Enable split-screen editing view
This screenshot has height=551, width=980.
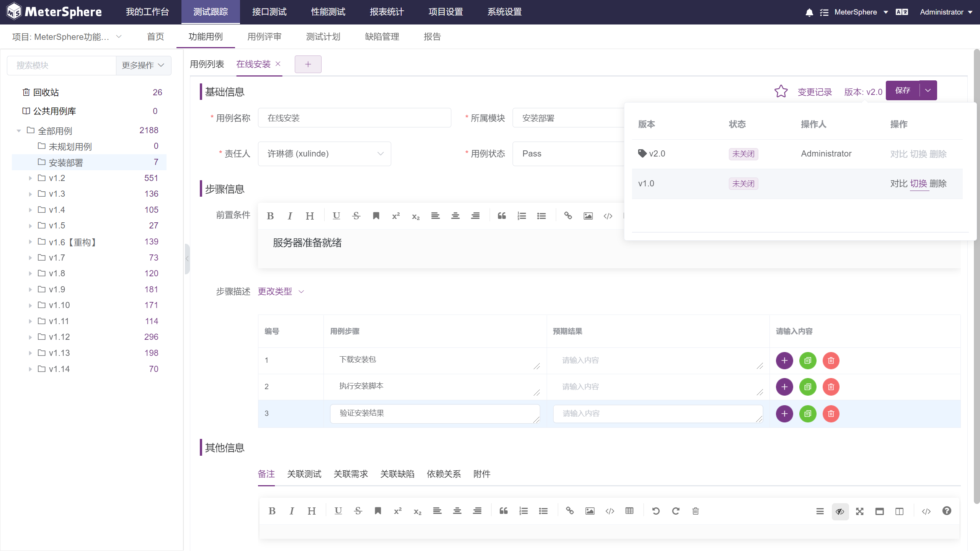coord(900,511)
